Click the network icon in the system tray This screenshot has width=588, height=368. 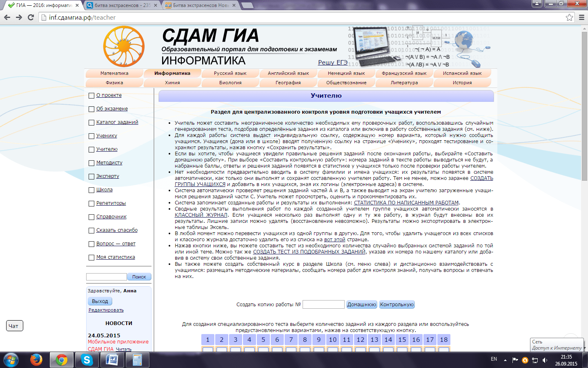(x=535, y=360)
